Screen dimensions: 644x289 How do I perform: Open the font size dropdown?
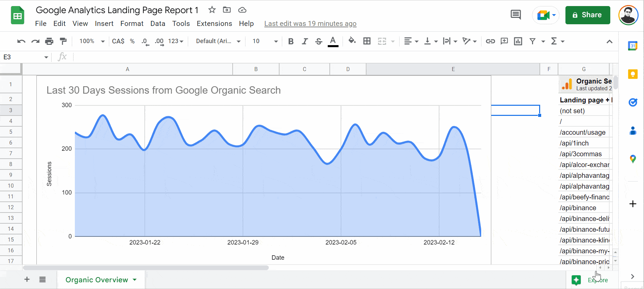[x=265, y=41]
